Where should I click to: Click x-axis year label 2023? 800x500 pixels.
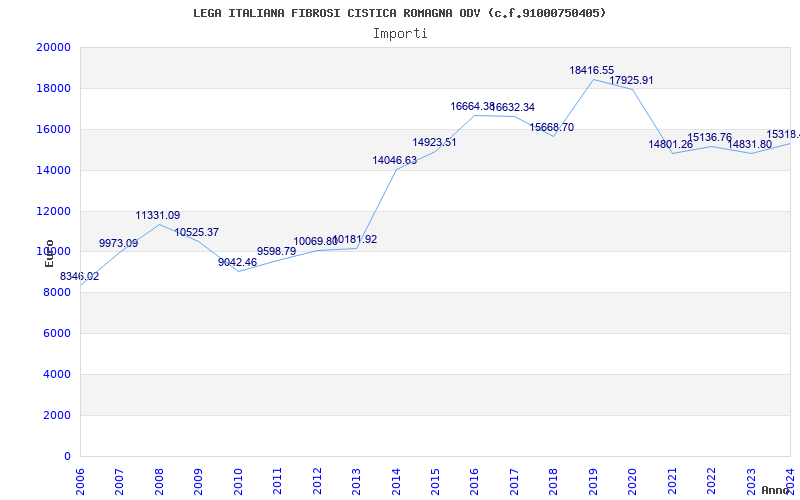[751, 481]
